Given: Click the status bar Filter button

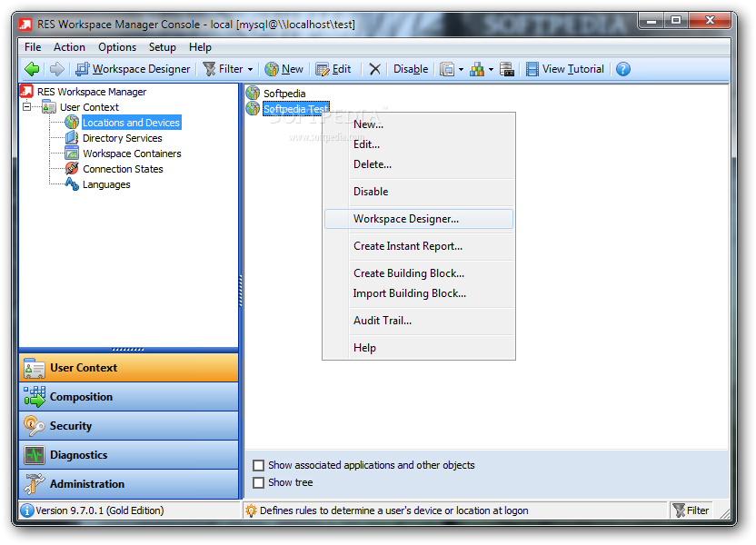Looking at the screenshot, I should click(691, 510).
